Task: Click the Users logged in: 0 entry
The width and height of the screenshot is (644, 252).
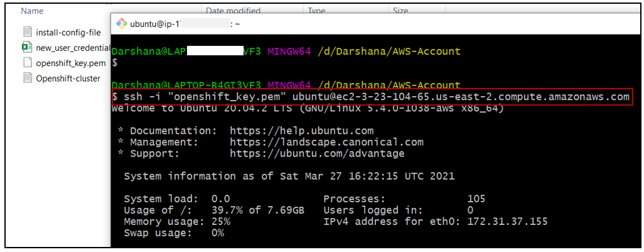Action: click(398, 210)
